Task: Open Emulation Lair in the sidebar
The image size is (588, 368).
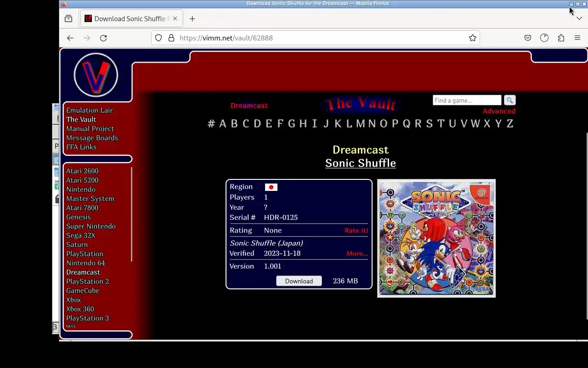Action: tap(89, 110)
